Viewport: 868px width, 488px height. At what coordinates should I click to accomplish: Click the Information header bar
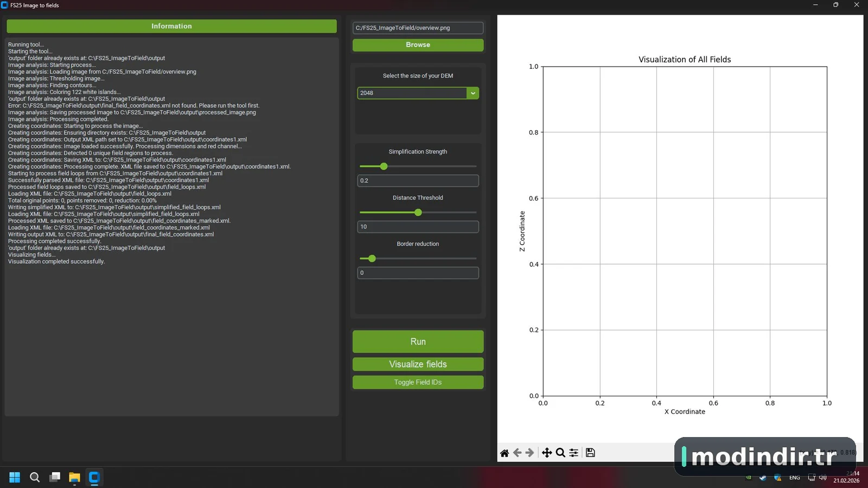(x=171, y=26)
